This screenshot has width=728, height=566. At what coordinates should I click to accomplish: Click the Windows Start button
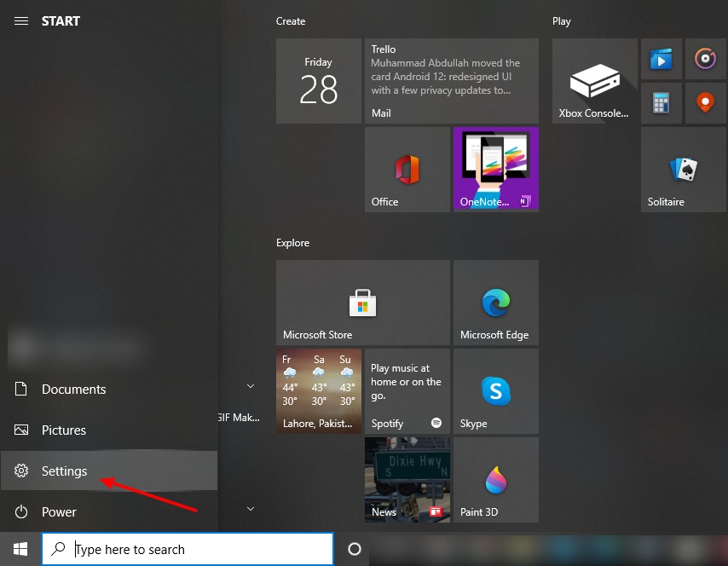(x=20, y=549)
